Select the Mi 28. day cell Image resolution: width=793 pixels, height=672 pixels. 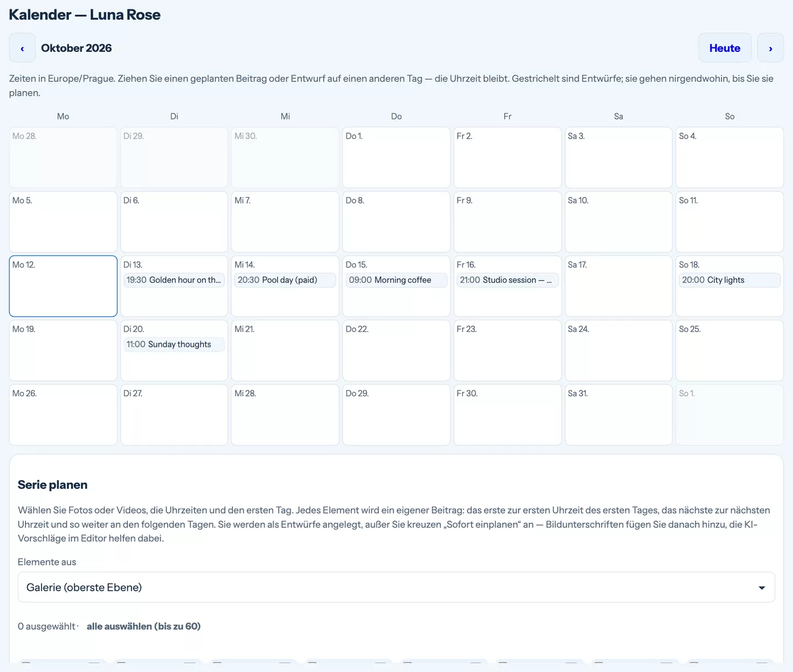[285, 415]
